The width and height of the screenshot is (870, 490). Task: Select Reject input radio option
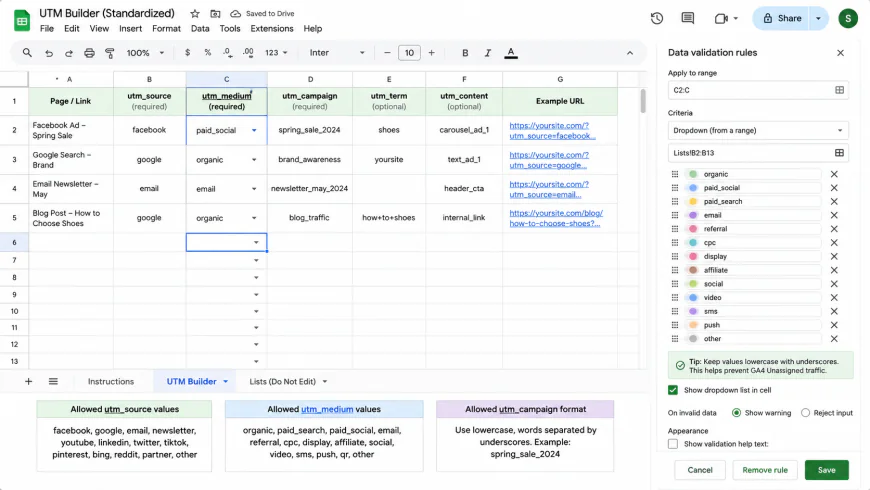tap(806, 413)
